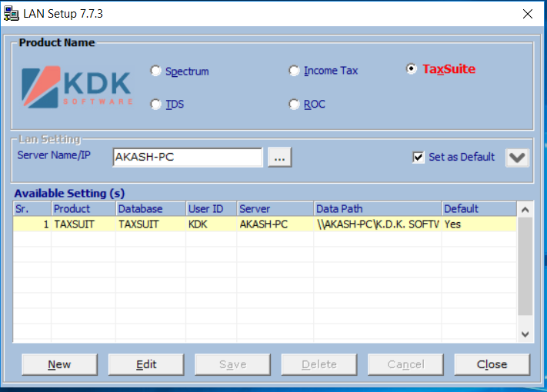Click the New button
This screenshot has width=547, height=392.
tap(59, 364)
